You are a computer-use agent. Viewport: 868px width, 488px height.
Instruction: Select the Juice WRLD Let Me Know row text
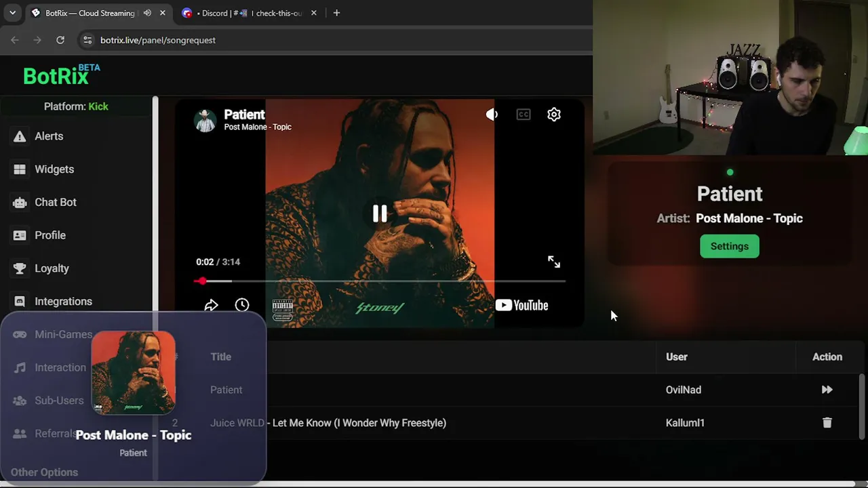[328, 423]
